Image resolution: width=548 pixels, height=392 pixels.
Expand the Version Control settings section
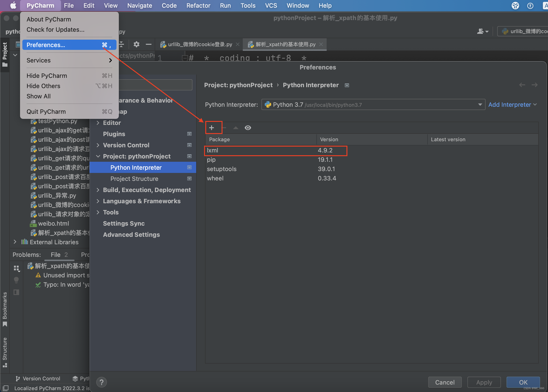click(98, 145)
